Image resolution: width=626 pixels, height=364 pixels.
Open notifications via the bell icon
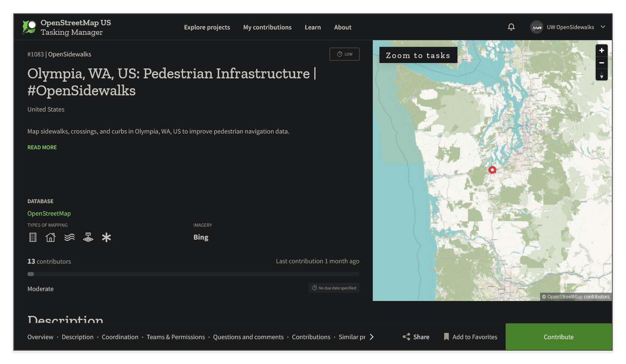tap(511, 27)
